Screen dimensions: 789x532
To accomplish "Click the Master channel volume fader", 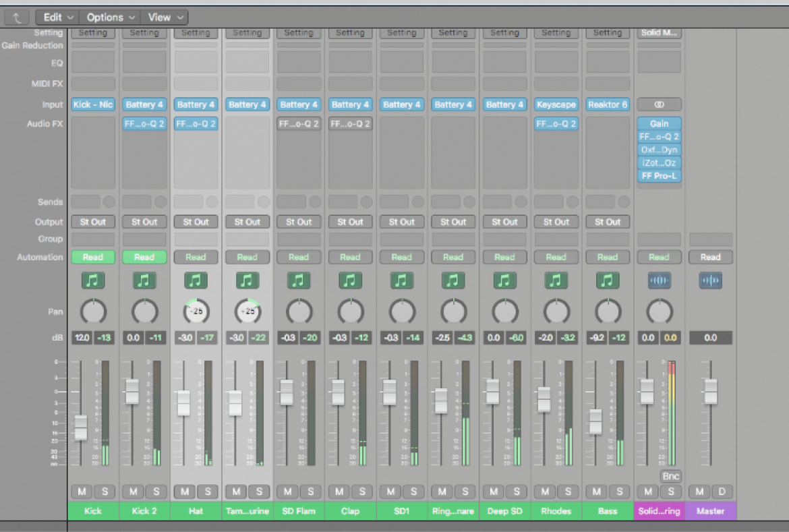I will point(711,392).
